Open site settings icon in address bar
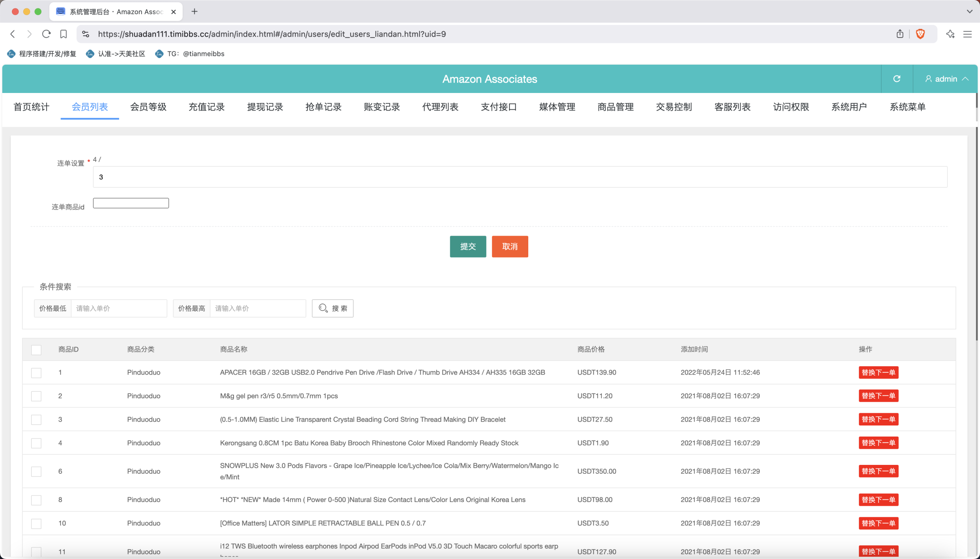The height and width of the screenshot is (559, 980). coord(86,34)
